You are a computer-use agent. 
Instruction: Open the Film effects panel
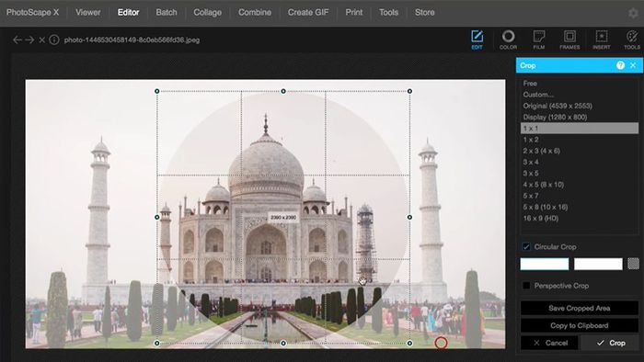click(539, 40)
